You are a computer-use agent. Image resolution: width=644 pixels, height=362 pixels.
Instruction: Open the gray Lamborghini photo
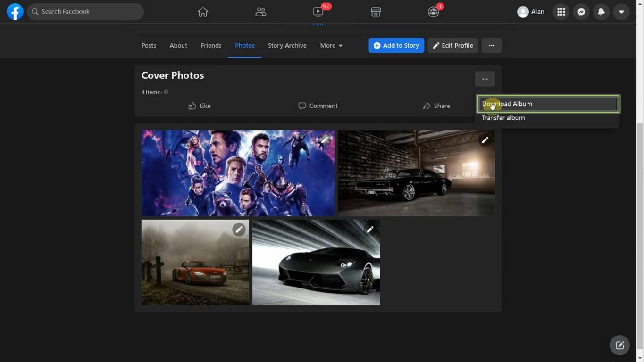coord(316,263)
